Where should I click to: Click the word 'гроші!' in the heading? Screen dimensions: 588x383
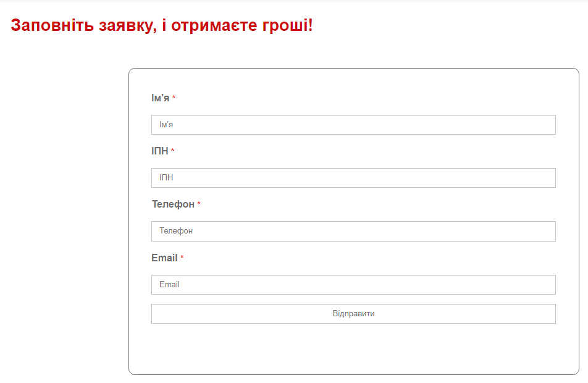tap(288, 25)
